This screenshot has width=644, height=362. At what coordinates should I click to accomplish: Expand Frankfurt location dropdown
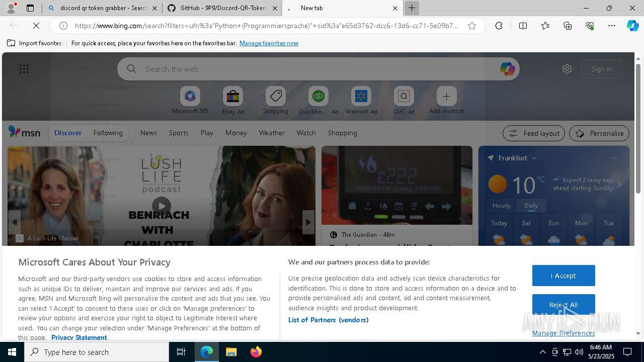tap(534, 158)
